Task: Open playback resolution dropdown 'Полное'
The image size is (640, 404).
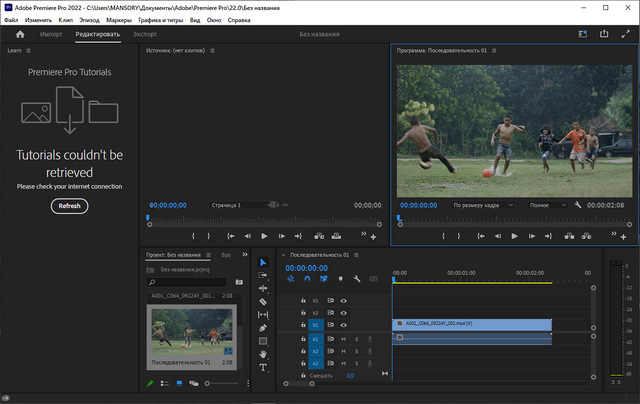Action: click(547, 205)
